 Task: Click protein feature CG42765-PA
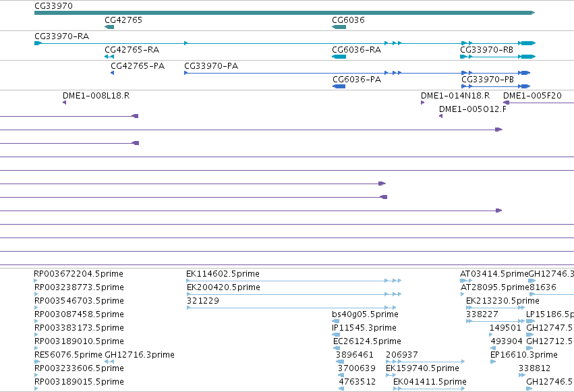(x=113, y=73)
